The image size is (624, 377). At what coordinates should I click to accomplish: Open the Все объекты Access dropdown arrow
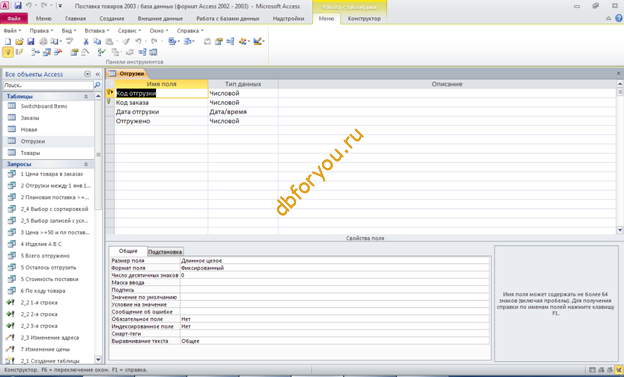[88, 74]
